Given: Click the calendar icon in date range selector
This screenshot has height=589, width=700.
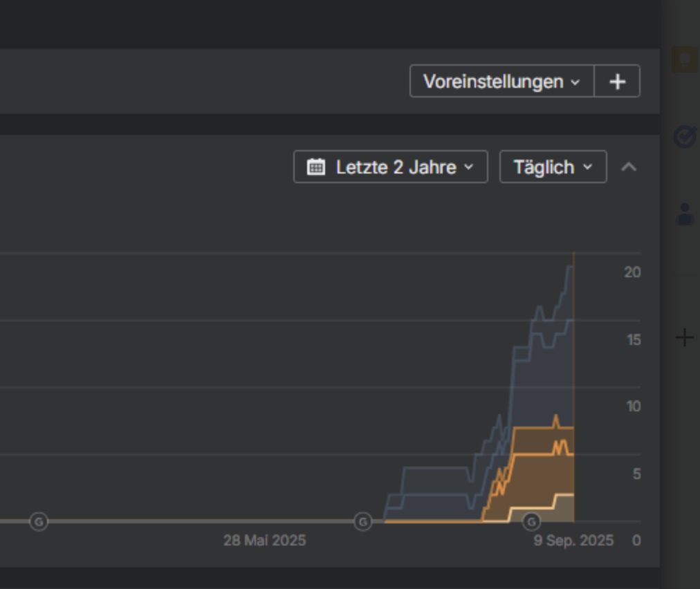Looking at the screenshot, I should click(x=316, y=167).
